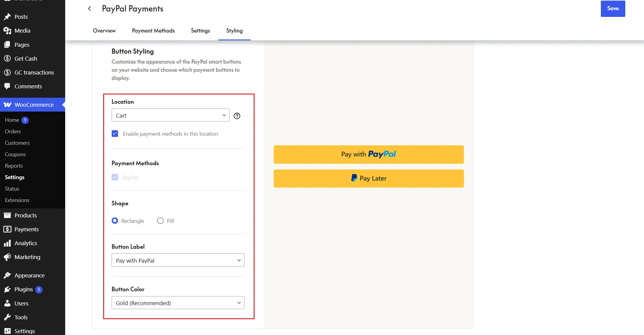Switch to the Payment Methods tab
This screenshot has height=335, width=644.
point(153,30)
